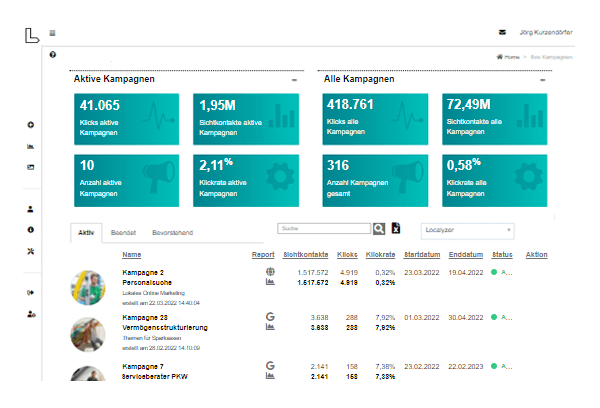
Task: Click the question mark help icon
Action: tap(52, 54)
